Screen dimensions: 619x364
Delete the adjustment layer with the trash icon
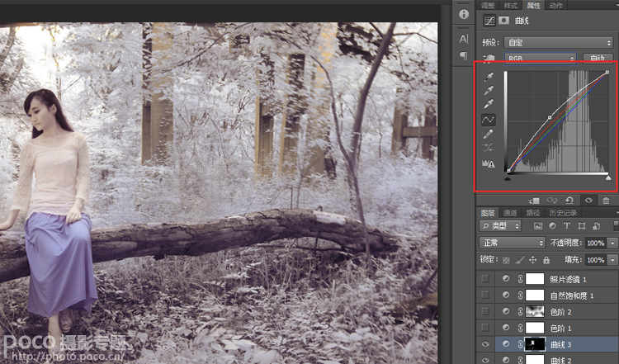coord(606,201)
